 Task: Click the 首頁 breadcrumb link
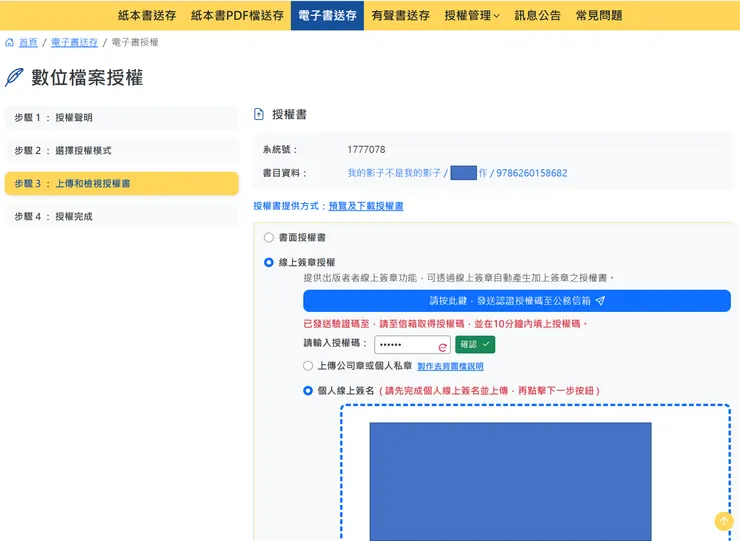[28, 42]
